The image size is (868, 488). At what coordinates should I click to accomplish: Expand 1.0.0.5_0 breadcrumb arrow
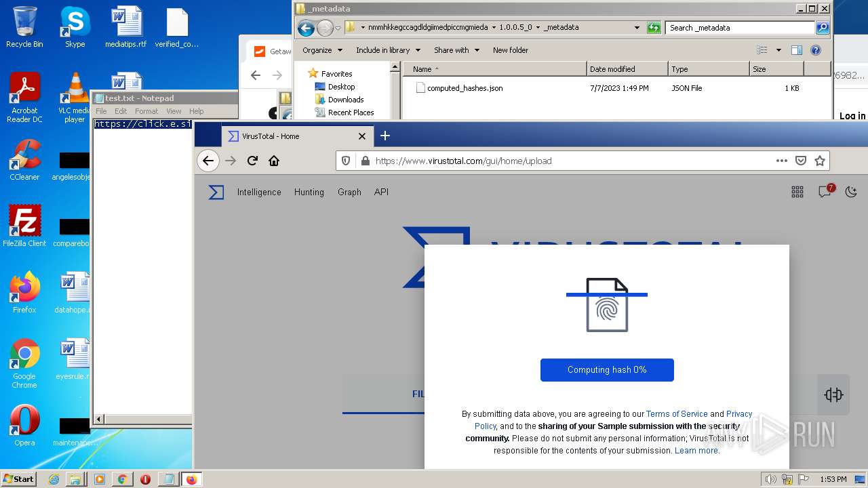point(538,28)
